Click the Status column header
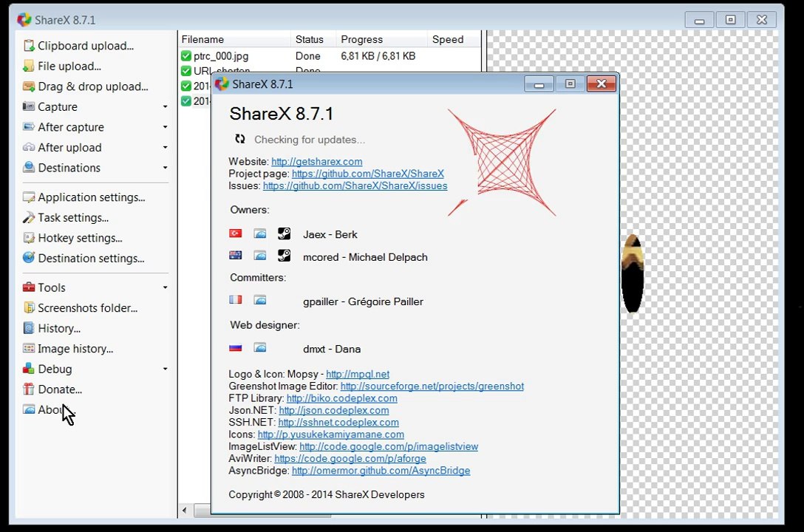The width and height of the screenshot is (804, 532). pos(313,39)
